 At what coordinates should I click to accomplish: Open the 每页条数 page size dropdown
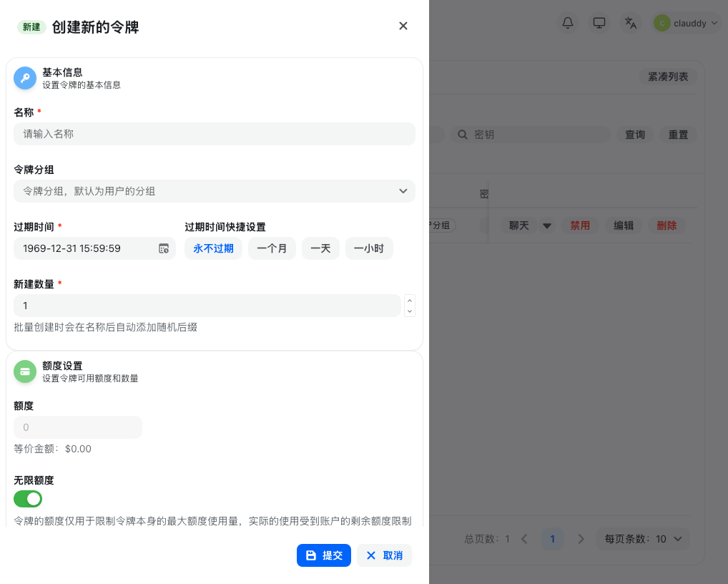[677, 539]
